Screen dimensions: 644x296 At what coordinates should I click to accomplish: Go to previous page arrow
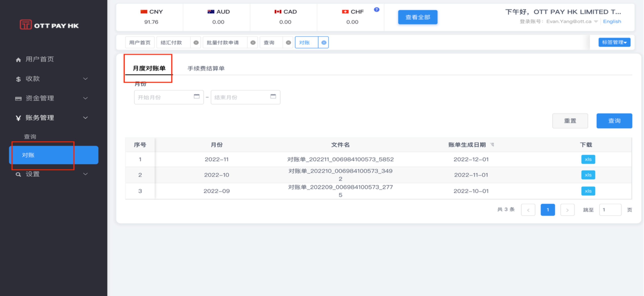[528, 210]
